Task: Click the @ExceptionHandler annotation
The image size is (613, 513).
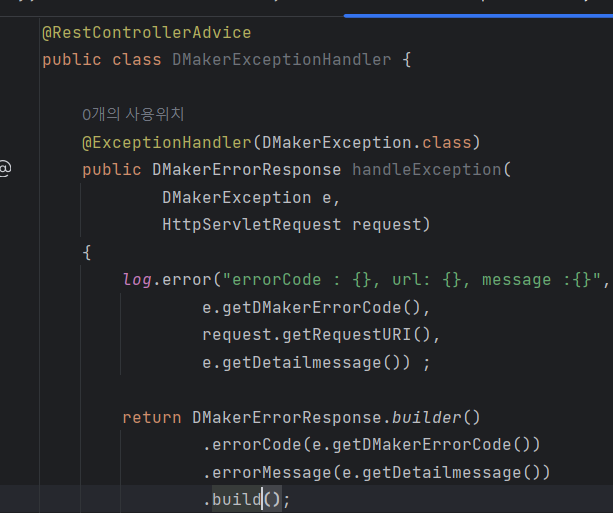Action: (x=167, y=143)
